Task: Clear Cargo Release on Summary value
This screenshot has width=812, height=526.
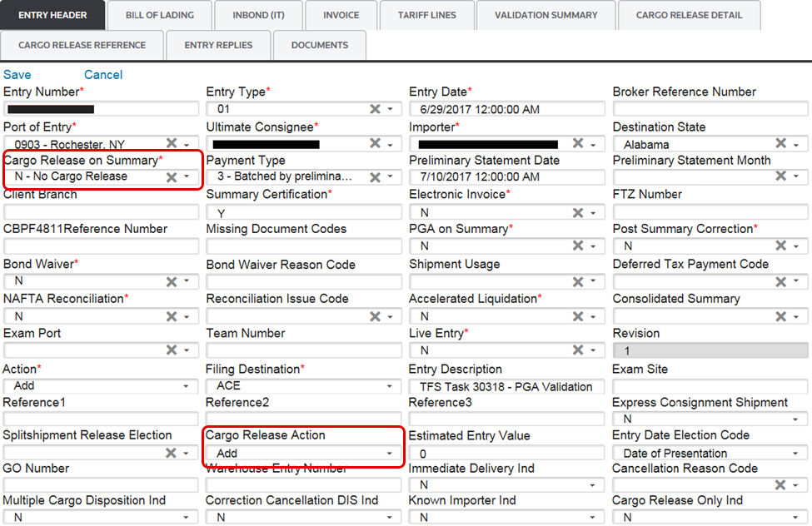Action: [x=172, y=176]
